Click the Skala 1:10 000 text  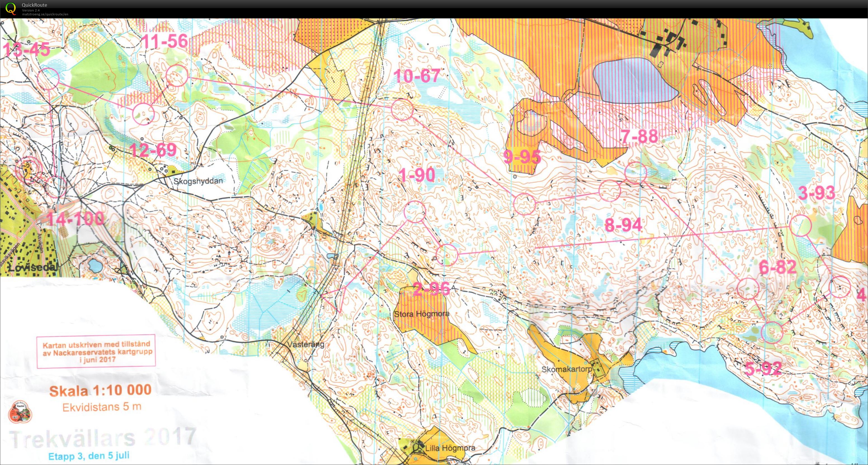pyautogui.click(x=100, y=391)
